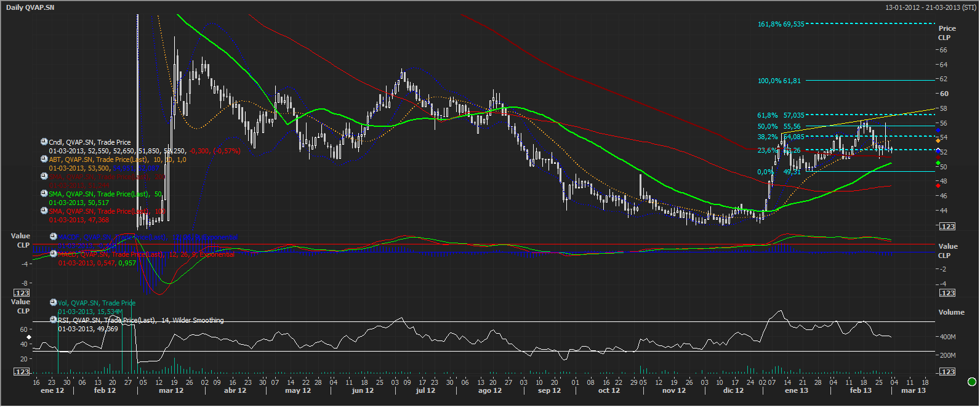Image resolution: width=980 pixels, height=407 pixels.
Task: Click the green SMA 50 legend icon
Action: (44, 193)
